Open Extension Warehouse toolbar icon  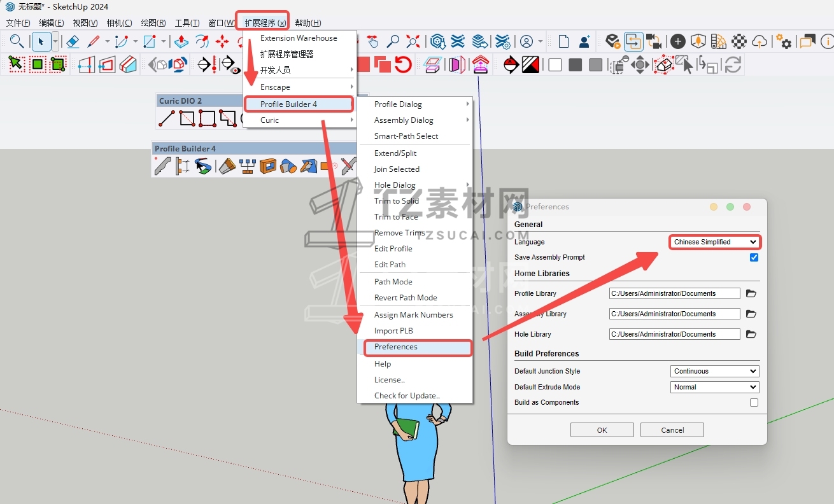pos(458,42)
